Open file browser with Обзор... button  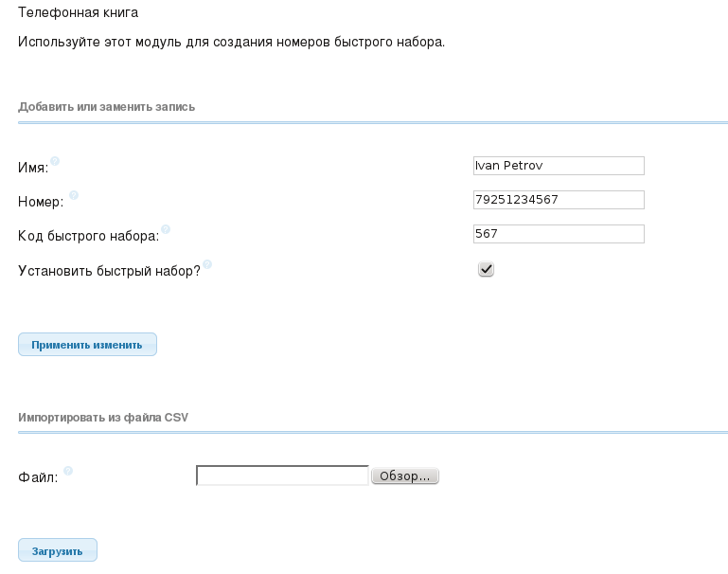pyautogui.click(x=405, y=476)
